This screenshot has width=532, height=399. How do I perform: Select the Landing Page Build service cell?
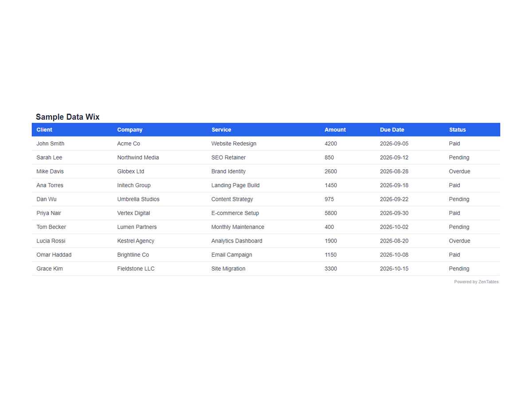tap(235, 185)
